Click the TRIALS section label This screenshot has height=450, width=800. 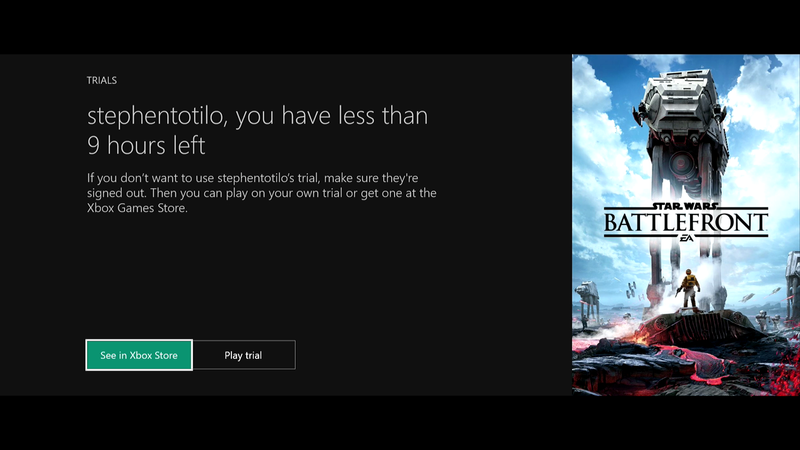(x=102, y=80)
